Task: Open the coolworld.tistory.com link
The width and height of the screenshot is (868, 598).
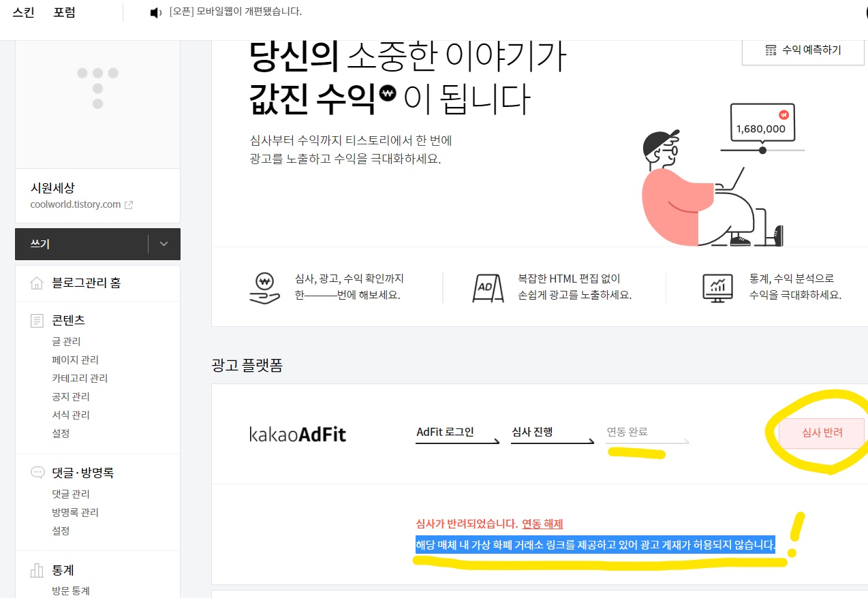Action: coord(76,204)
